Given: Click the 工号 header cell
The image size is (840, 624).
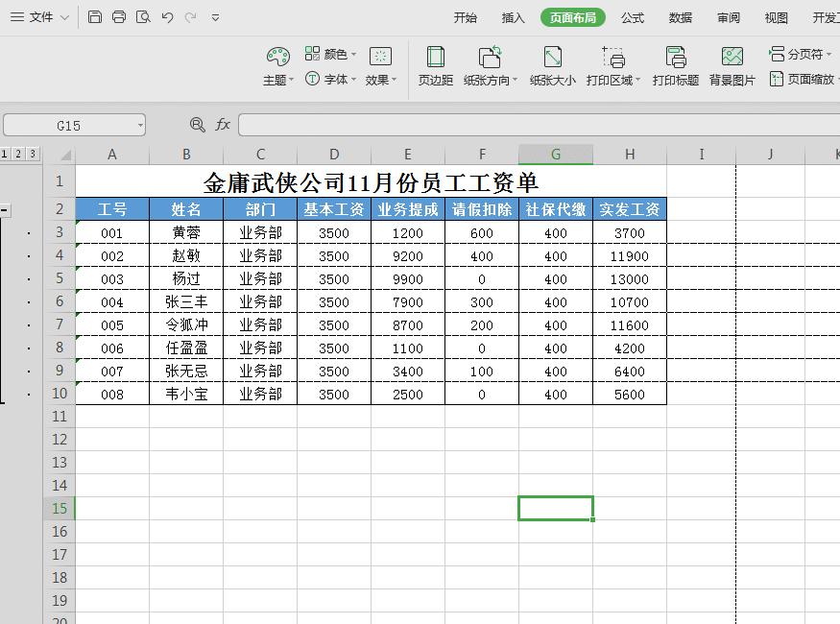Looking at the screenshot, I should (x=112, y=209).
